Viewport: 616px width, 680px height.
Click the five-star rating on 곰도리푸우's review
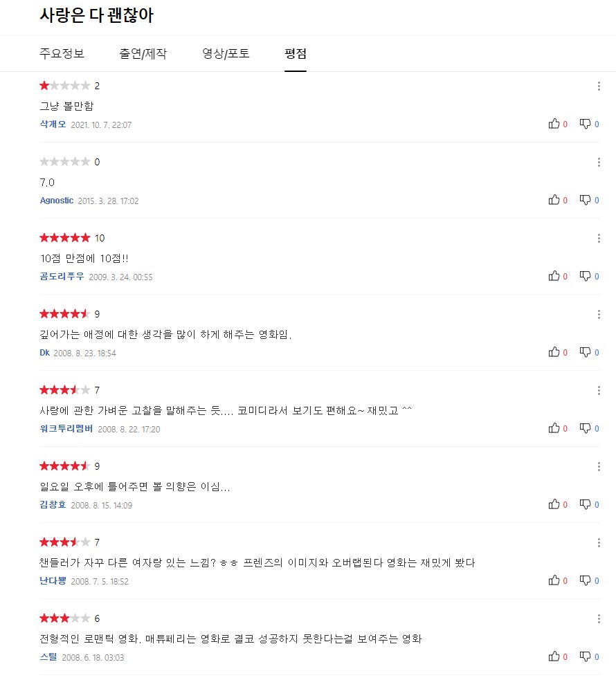pyautogui.click(x=65, y=238)
